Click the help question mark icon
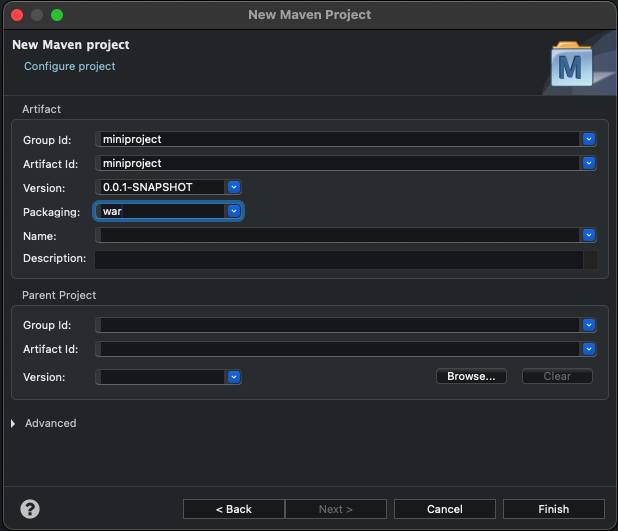This screenshot has height=531, width=618. (30, 509)
